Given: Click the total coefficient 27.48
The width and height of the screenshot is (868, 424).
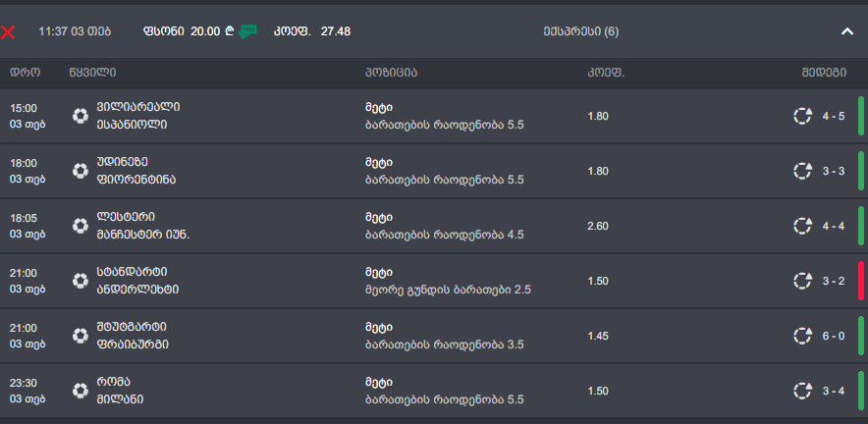Looking at the screenshot, I should click(x=336, y=31).
